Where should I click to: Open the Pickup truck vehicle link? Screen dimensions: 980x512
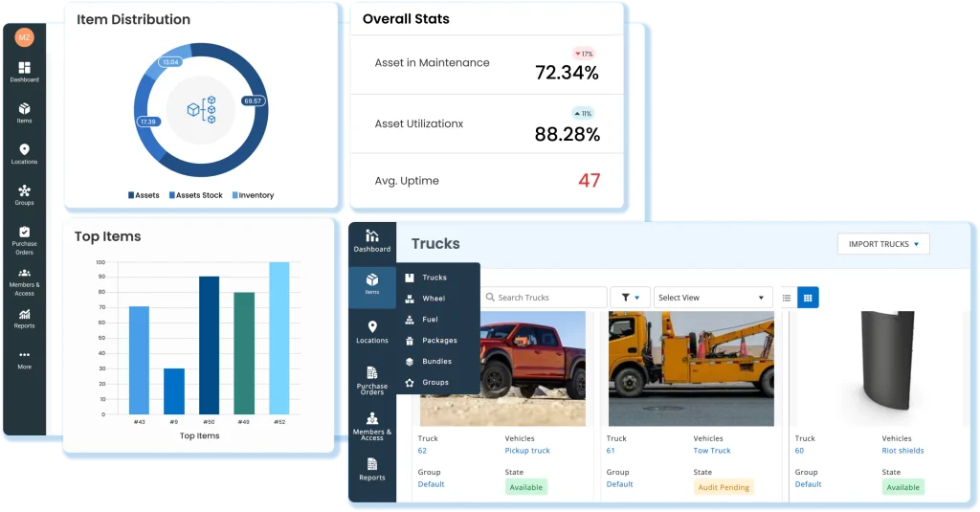point(527,451)
